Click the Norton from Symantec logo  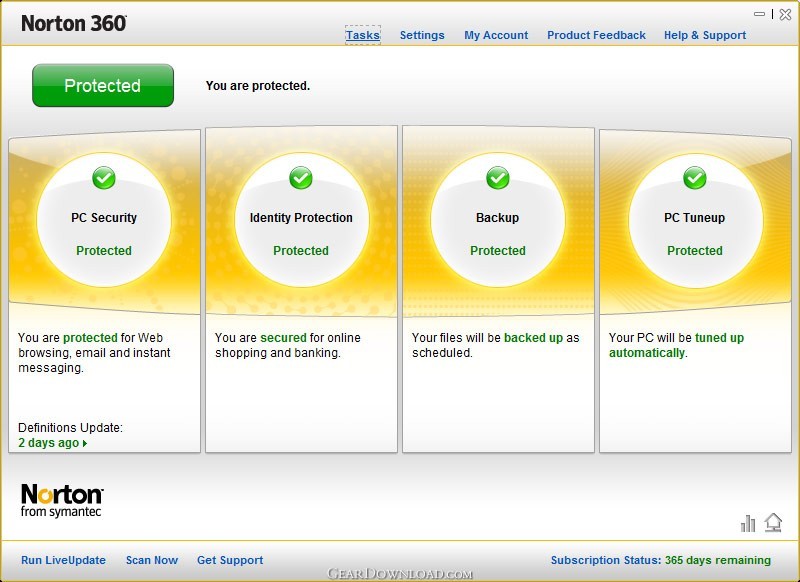62,500
